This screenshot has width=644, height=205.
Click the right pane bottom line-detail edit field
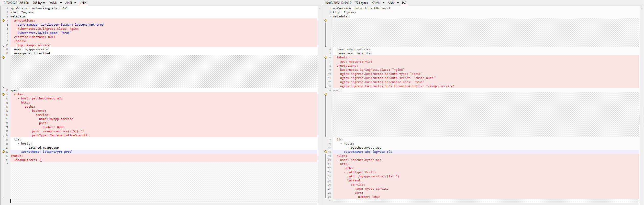coord(486,201)
